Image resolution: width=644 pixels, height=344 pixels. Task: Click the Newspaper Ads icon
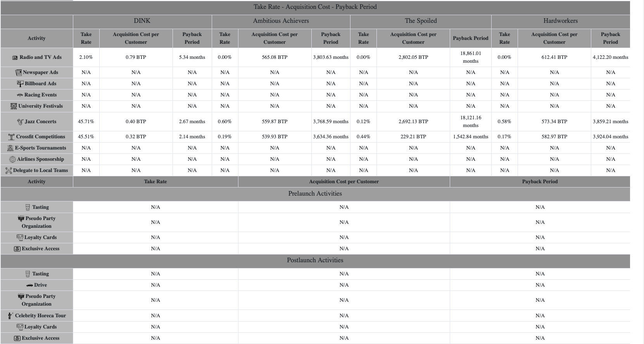pos(18,72)
